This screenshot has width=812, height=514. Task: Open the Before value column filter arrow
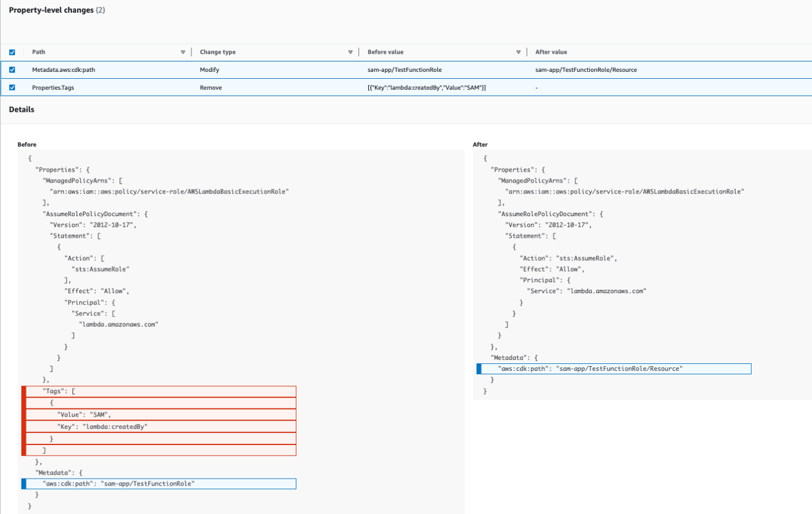[x=519, y=52]
